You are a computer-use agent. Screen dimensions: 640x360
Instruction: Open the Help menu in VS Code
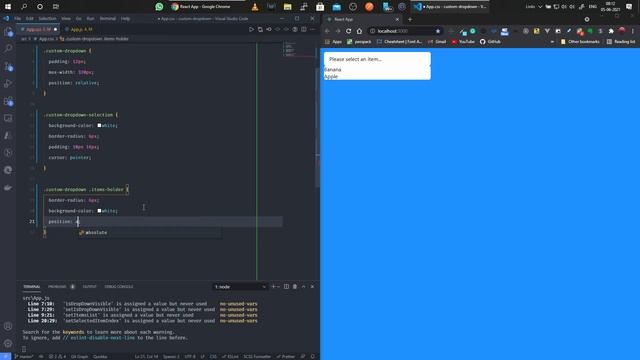(x=125, y=19)
